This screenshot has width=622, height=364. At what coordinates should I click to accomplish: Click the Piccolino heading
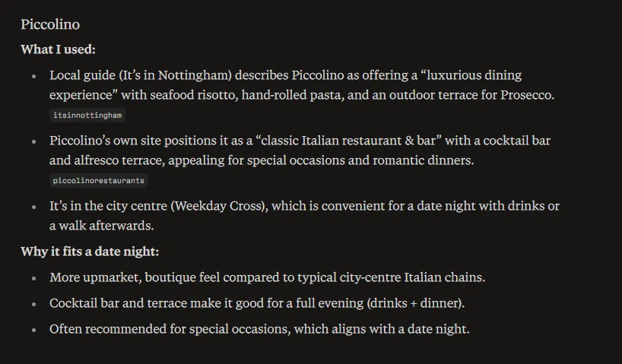(50, 24)
